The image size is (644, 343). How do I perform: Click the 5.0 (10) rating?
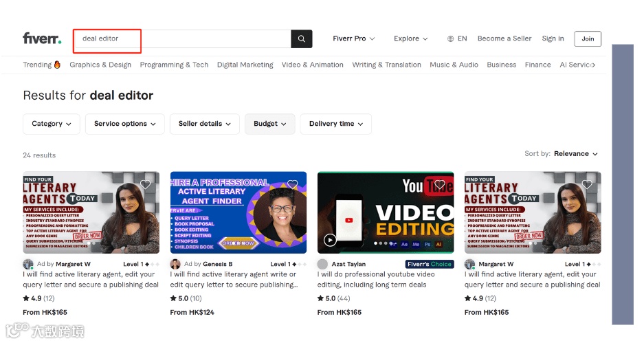[x=186, y=298]
